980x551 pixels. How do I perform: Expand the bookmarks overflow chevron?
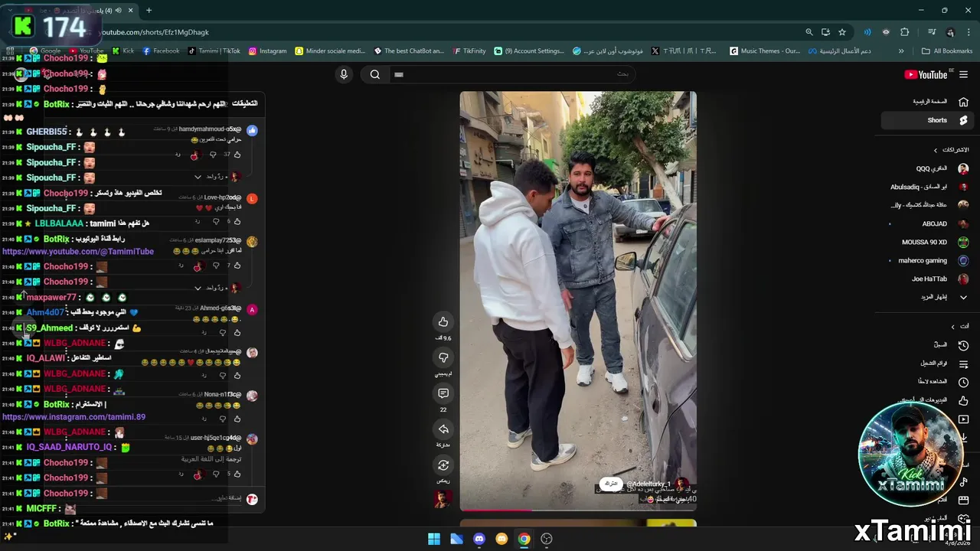coord(901,51)
